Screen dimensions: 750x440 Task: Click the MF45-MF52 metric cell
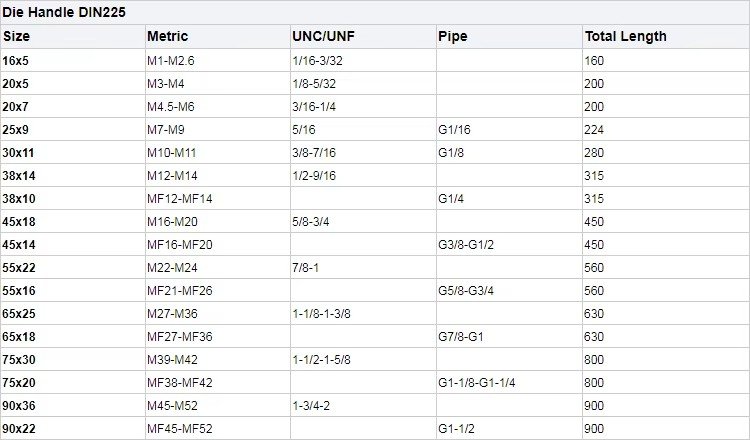180,428
